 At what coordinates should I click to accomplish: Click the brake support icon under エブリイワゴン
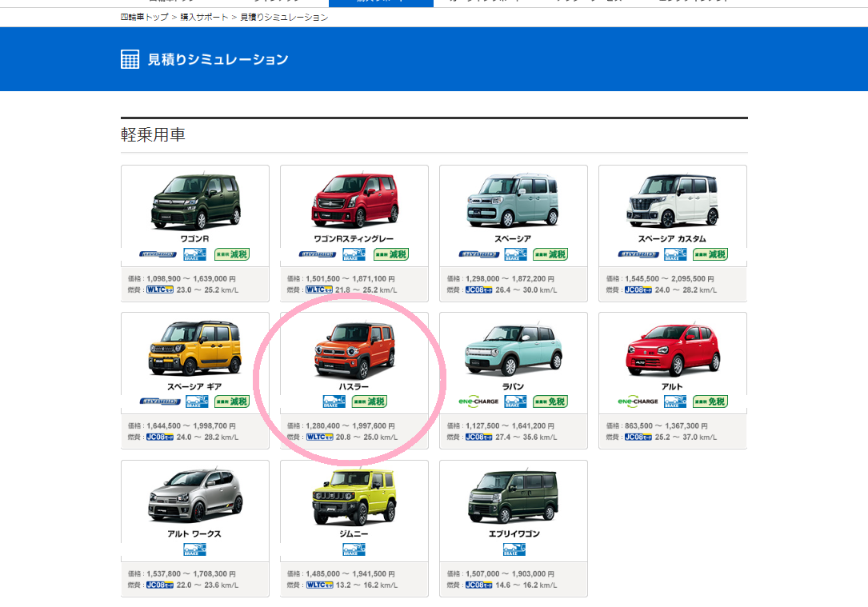point(514,549)
